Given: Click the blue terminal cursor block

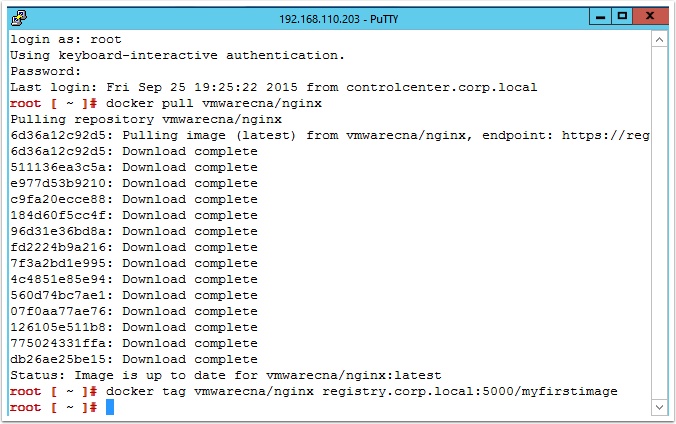Looking at the screenshot, I should coord(110,407).
